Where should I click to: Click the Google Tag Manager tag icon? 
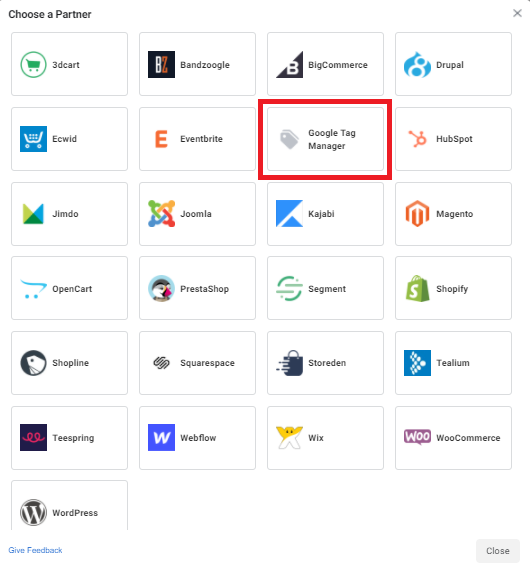click(289, 139)
